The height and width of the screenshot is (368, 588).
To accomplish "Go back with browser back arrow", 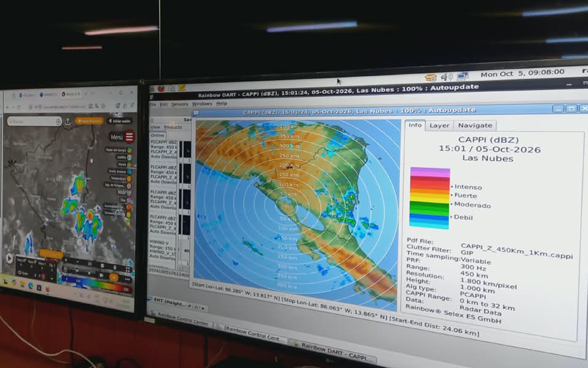I will point(8,107).
